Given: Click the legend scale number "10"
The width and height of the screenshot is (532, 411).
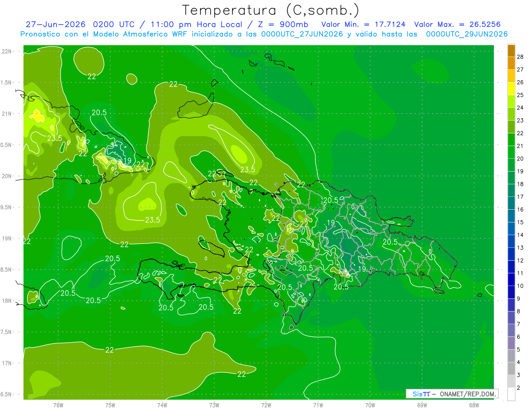Looking at the screenshot, I should [x=520, y=286].
